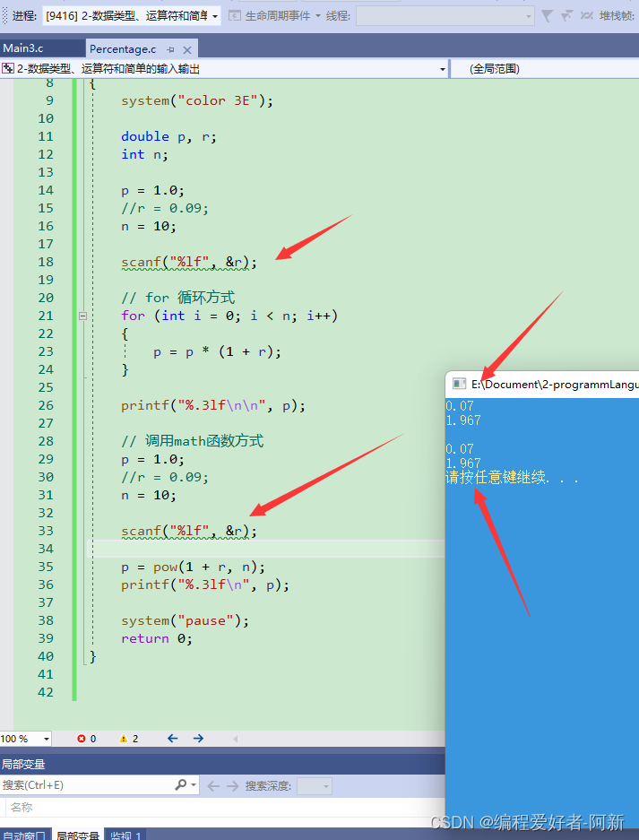Open the search options dropdown arrow
639x840 pixels.
point(194,785)
